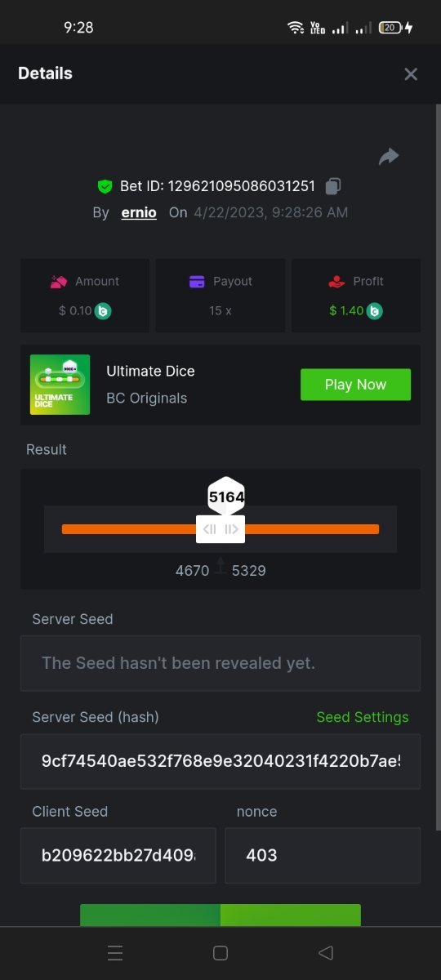The width and height of the screenshot is (441, 980).
Task: Select the dice result slider handle
Action: (x=220, y=529)
